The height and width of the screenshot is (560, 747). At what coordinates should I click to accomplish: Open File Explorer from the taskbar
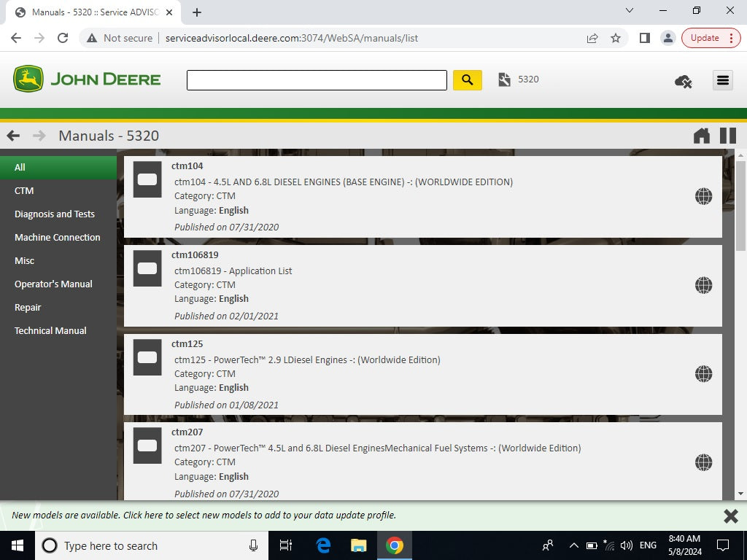(358, 545)
